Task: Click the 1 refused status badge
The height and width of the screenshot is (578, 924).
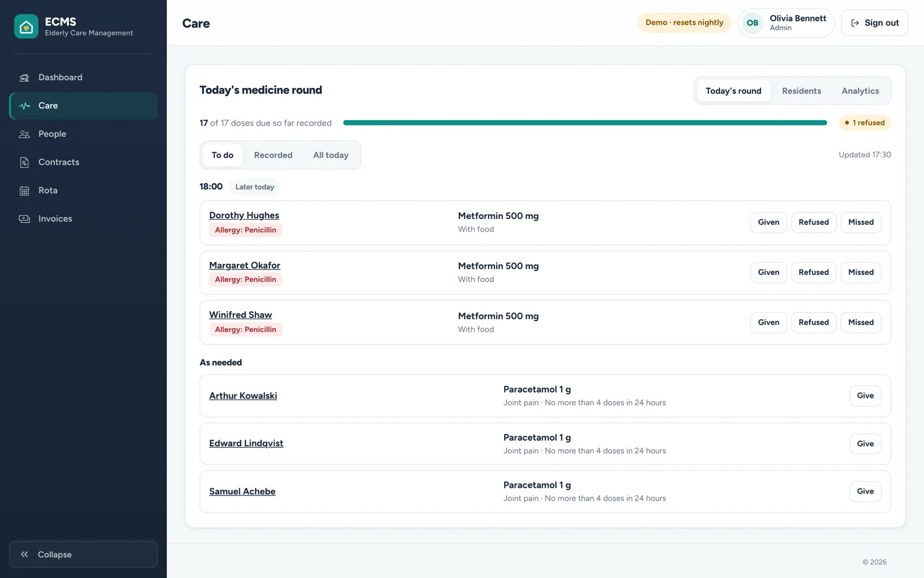Action: pos(865,123)
